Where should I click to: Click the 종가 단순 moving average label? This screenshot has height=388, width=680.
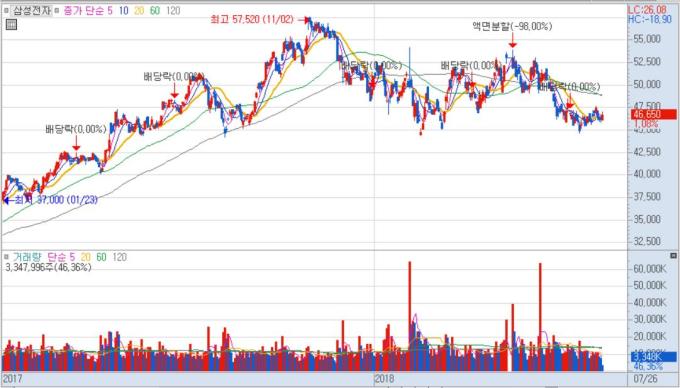(83, 11)
